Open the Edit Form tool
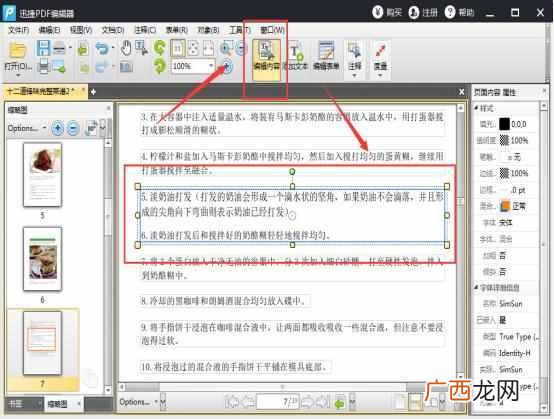Screen dimensions: 554x419 tap(326, 57)
